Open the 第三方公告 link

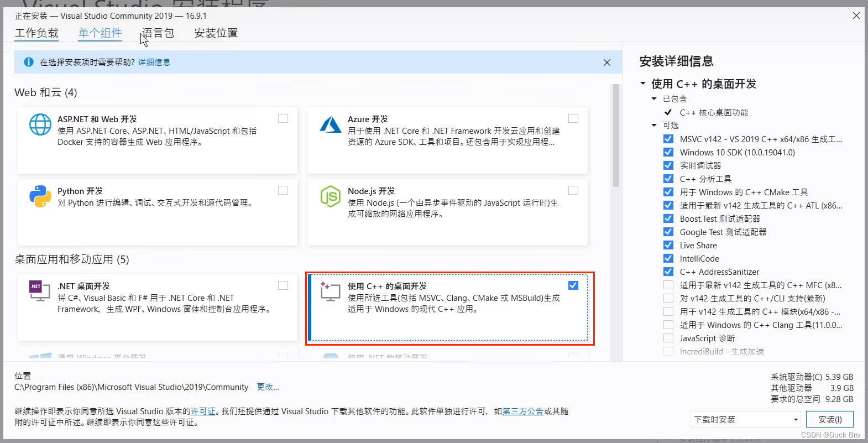[x=523, y=411]
